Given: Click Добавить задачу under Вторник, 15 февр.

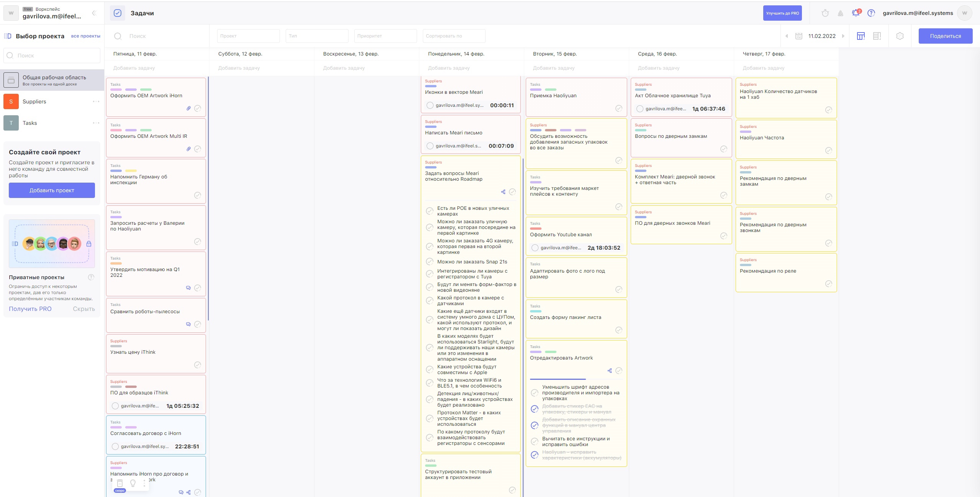Looking at the screenshot, I should 554,68.
